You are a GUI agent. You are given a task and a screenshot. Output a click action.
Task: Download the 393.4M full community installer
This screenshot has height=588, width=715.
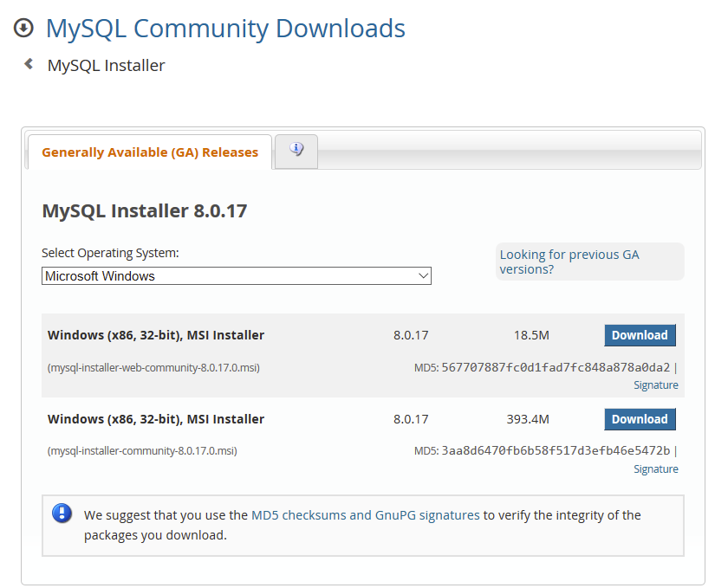tap(640, 419)
